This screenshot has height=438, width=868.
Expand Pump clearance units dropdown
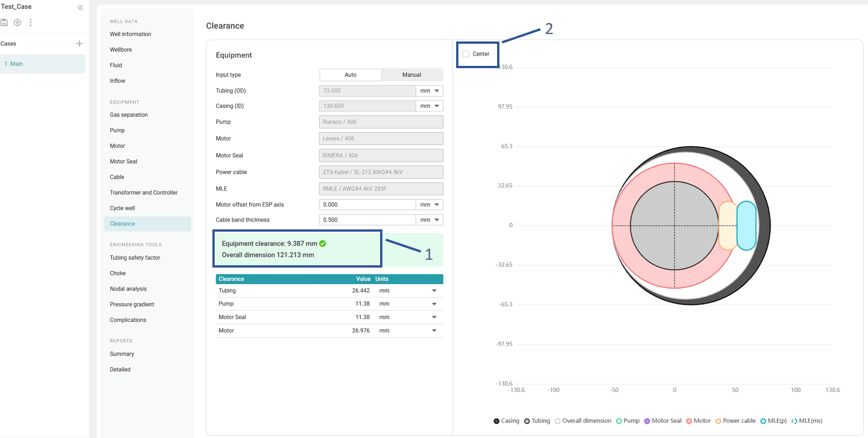pos(434,304)
